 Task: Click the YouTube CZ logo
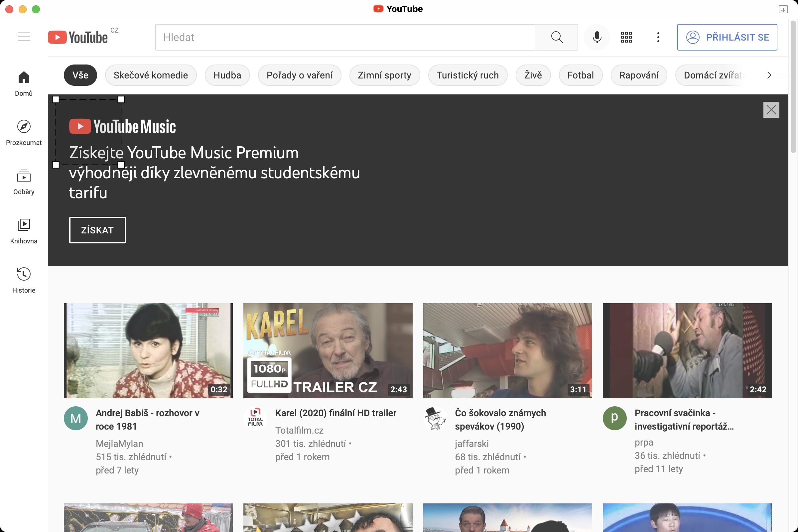pyautogui.click(x=79, y=37)
